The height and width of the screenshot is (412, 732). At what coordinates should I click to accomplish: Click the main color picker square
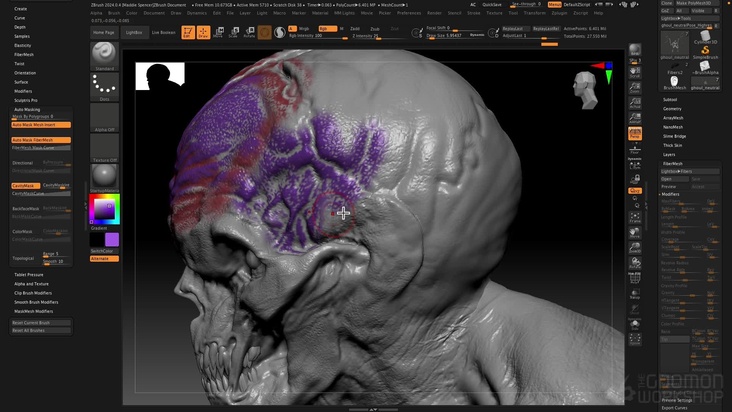click(104, 209)
